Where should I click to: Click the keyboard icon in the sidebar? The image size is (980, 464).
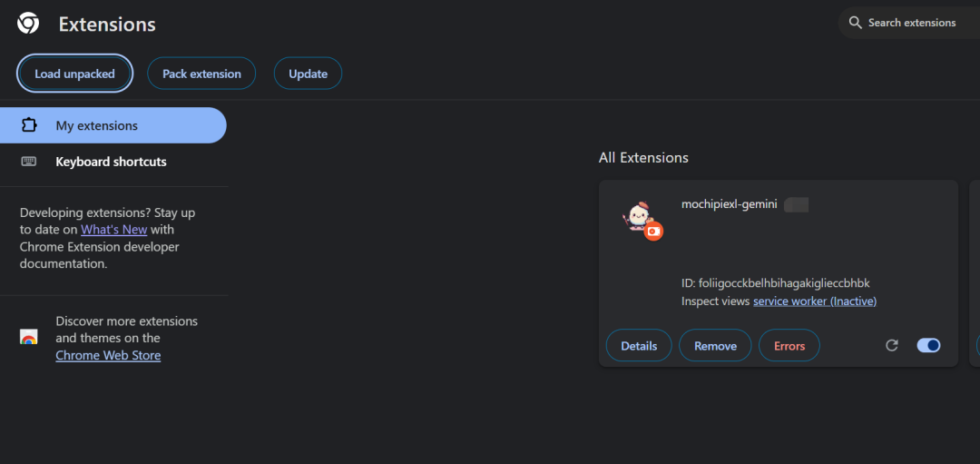point(29,162)
